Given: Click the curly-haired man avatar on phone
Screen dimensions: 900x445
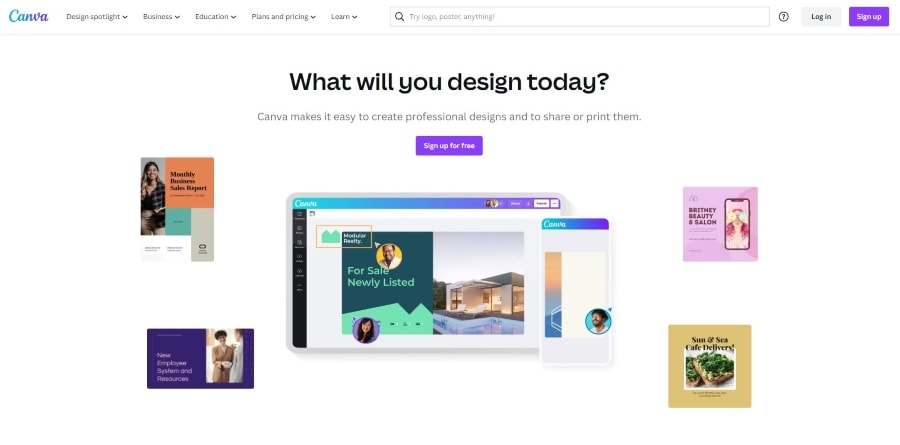Looking at the screenshot, I should tap(598, 321).
